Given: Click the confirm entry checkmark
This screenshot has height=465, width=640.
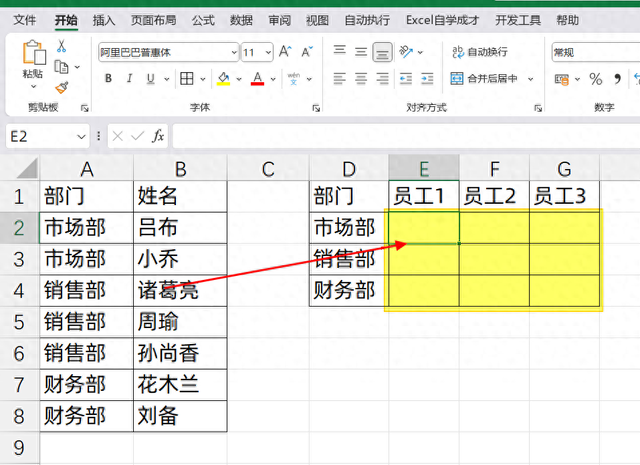Looking at the screenshot, I should coord(138,136).
